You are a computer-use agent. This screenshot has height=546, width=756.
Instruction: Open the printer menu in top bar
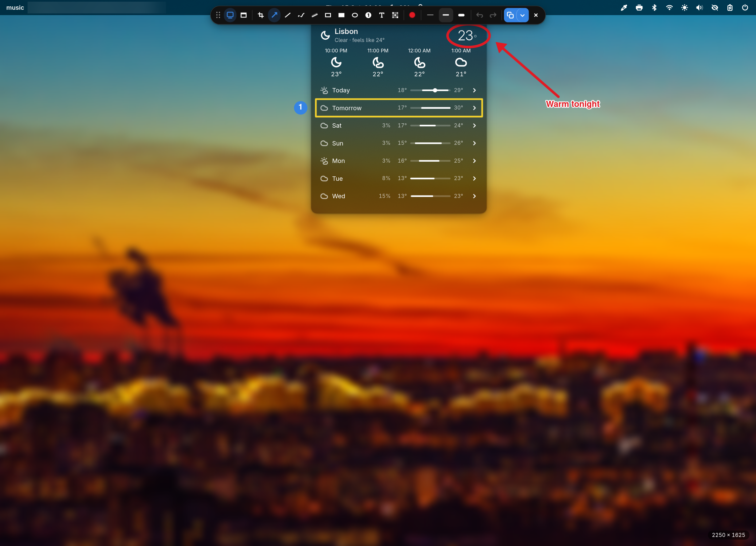point(639,7)
